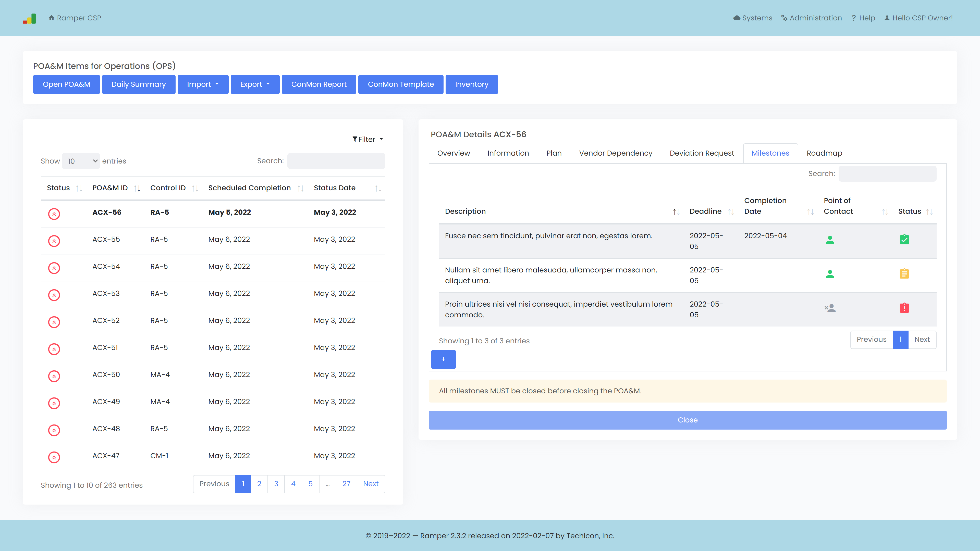Open the Systems menu
The width and height of the screenshot is (980, 551).
tap(753, 18)
